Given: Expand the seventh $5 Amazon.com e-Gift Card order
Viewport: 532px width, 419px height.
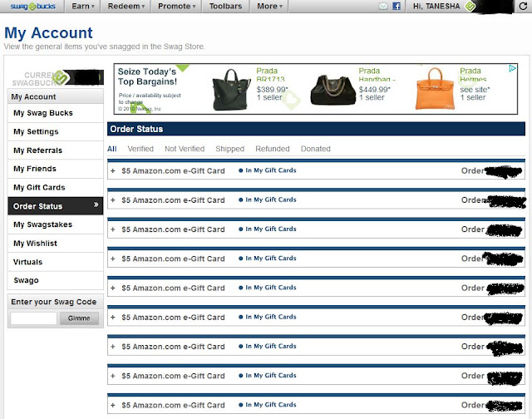Looking at the screenshot, I should [113, 347].
